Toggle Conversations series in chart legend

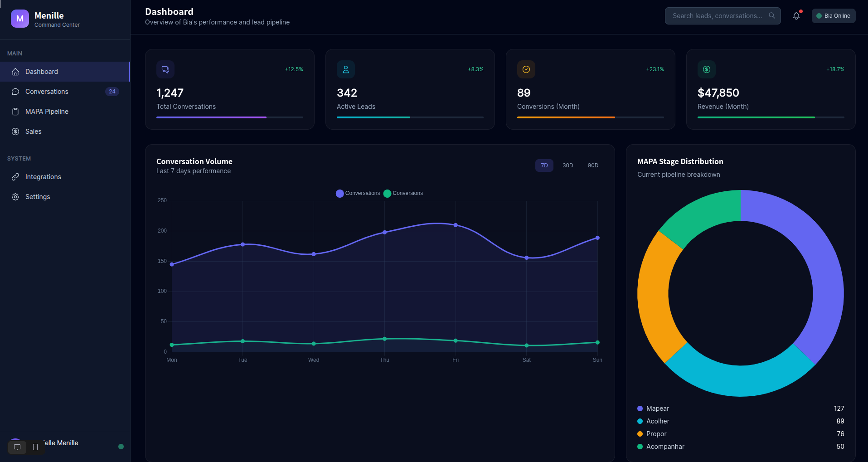pos(358,193)
